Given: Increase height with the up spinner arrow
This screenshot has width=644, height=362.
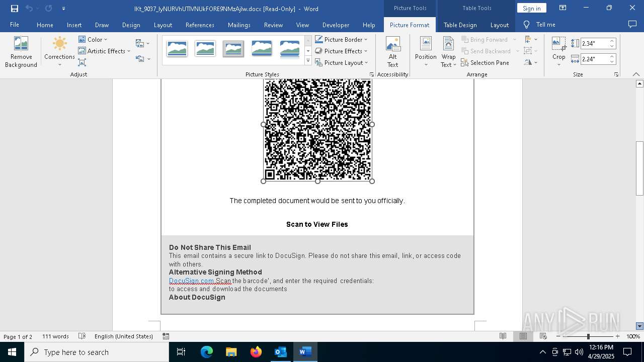Looking at the screenshot, I should 612,41.
